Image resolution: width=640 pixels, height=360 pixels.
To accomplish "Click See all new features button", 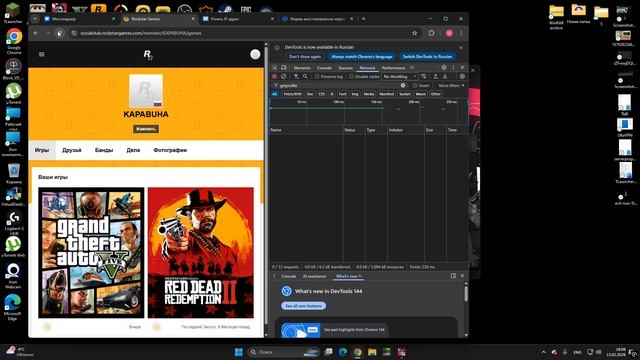I will (303, 306).
